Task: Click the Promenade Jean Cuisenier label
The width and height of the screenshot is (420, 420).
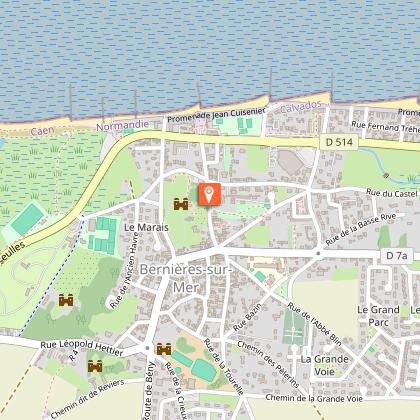Action: (216, 114)
